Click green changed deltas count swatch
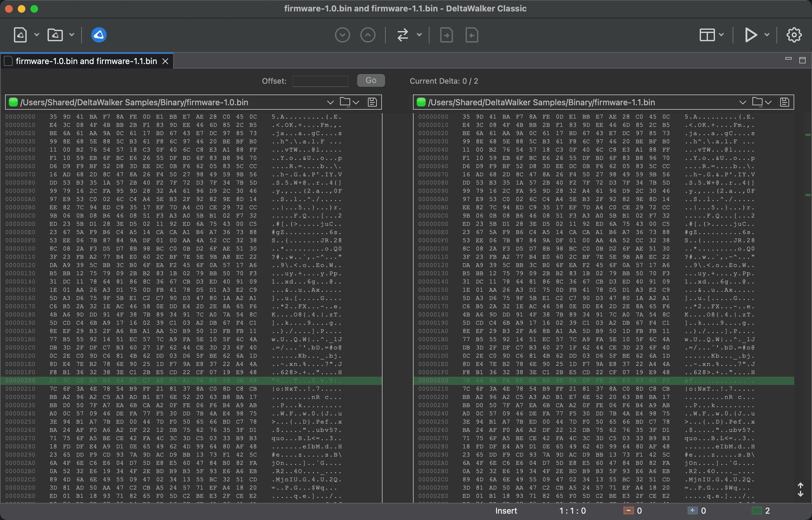The width and height of the screenshot is (812, 520). click(756, 511)
